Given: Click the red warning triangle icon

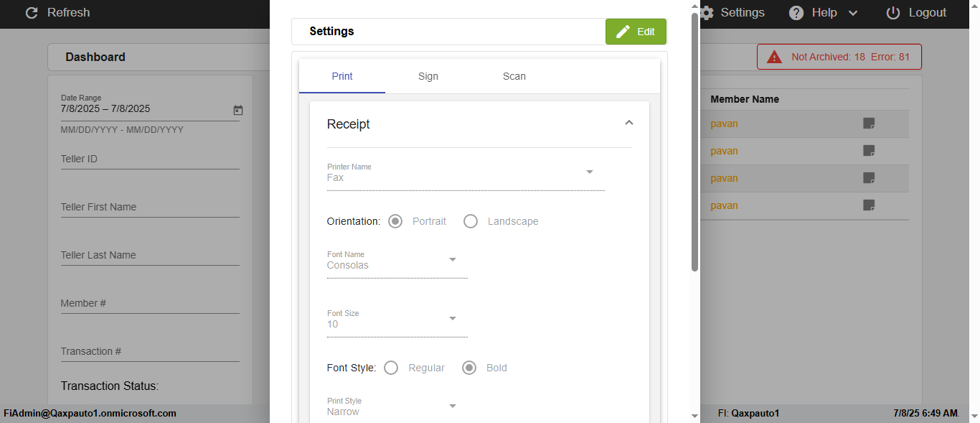Looking at the screenshot, I should pos(774,57).
